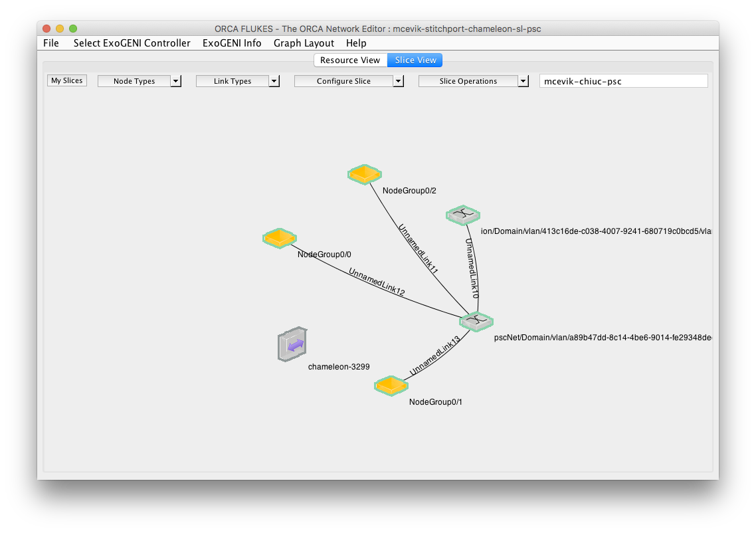Open the File menu

51,43
